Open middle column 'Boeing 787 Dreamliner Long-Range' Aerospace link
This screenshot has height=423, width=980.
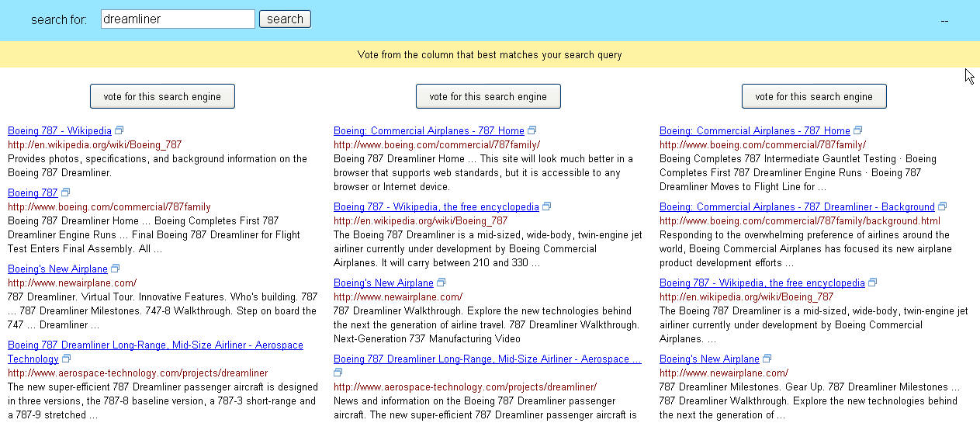487,359
